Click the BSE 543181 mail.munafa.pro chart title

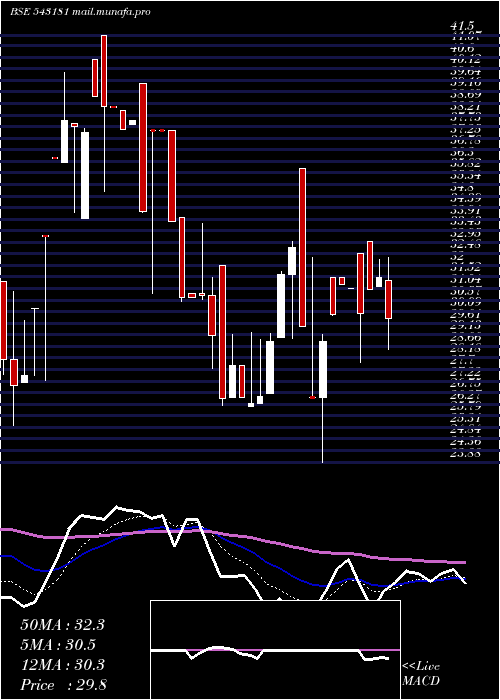tap(80, 12)
